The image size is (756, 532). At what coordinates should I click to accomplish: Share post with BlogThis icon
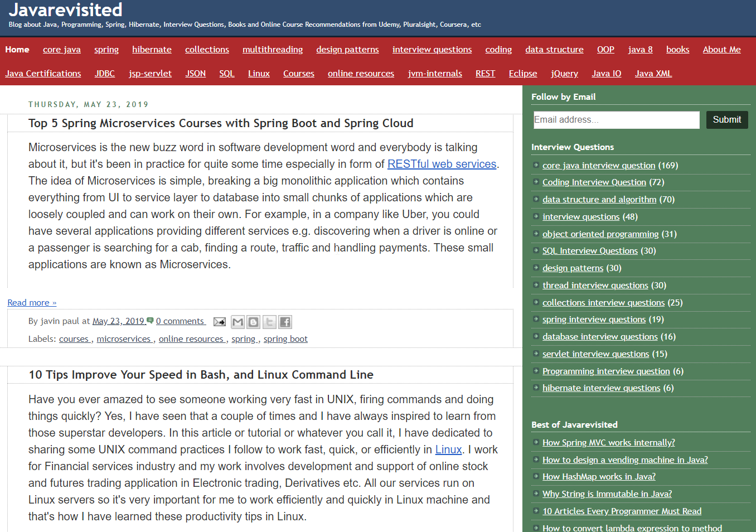tap(254, 322)
